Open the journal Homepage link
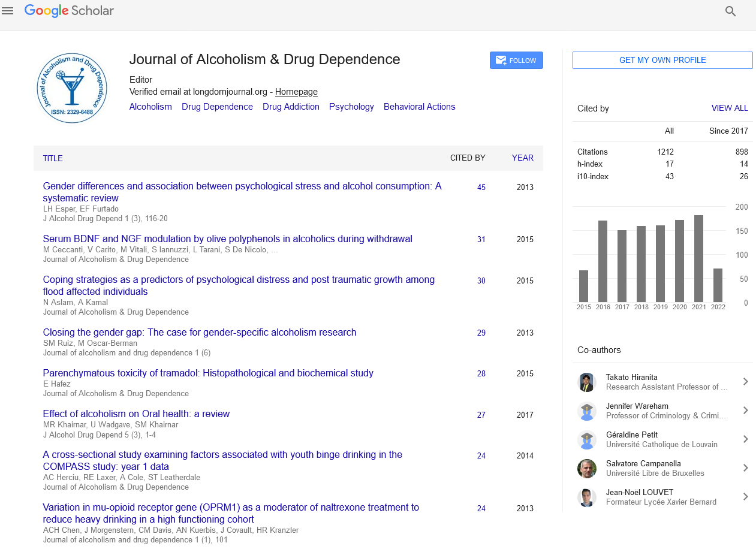This screenshot has height=549, width=756. 296,92
